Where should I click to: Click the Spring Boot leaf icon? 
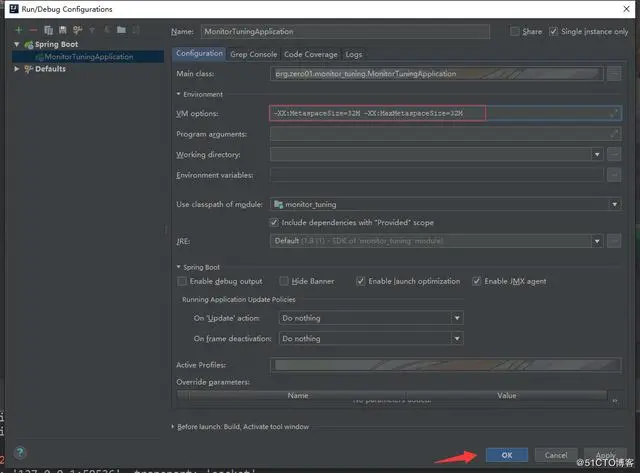pyautogui.click(x=29, y=44)
